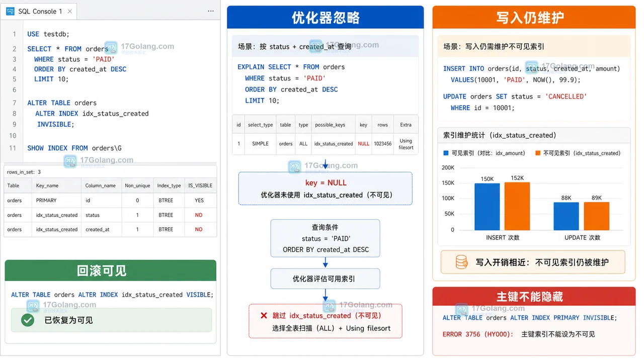Click 'INVISIBLE;' on editor line 9
644x362 pixels.
coord(55,124)
